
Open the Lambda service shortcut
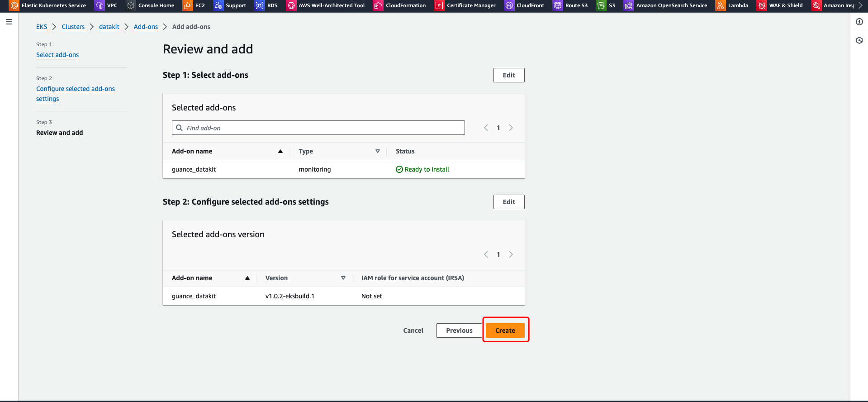click(732, 5)
